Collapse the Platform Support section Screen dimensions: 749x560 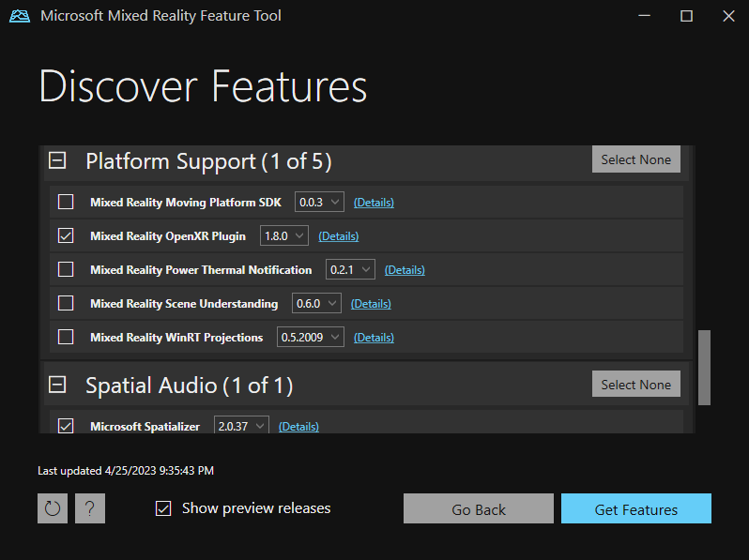coord(57,160)
